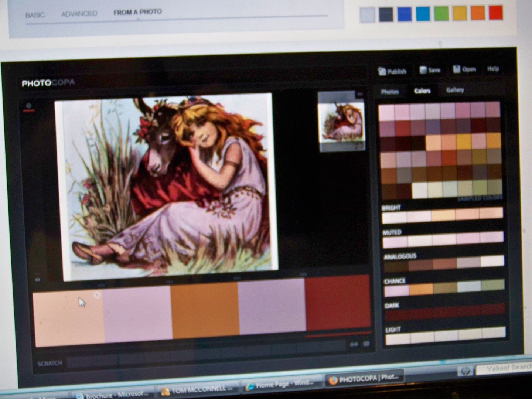
Task: Pick the golden yellow swatch in sampled colors
Action: (x=464, y=141)
